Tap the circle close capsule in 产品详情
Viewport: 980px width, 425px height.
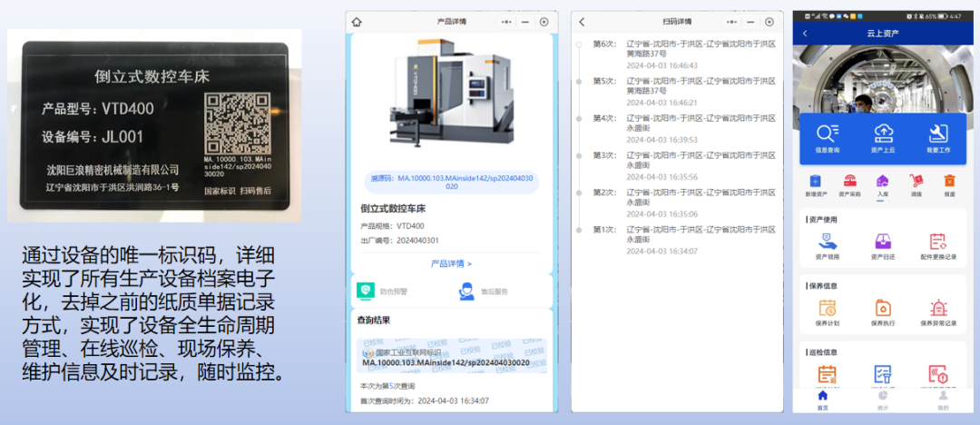[x=544, y=22]
